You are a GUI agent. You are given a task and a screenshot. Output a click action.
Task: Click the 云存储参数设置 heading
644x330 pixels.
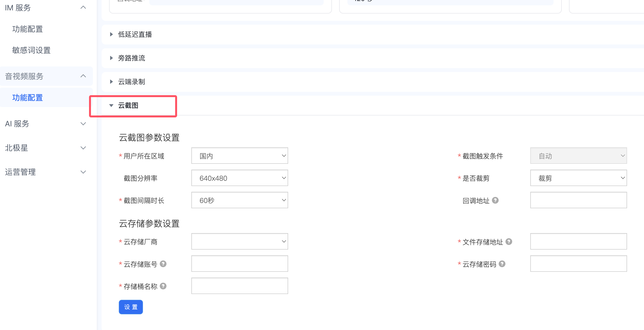(149, 223)
